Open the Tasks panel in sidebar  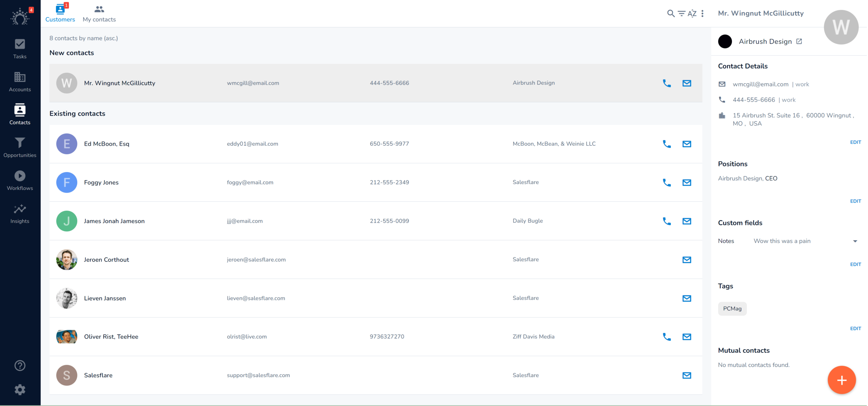pos(20,48)
